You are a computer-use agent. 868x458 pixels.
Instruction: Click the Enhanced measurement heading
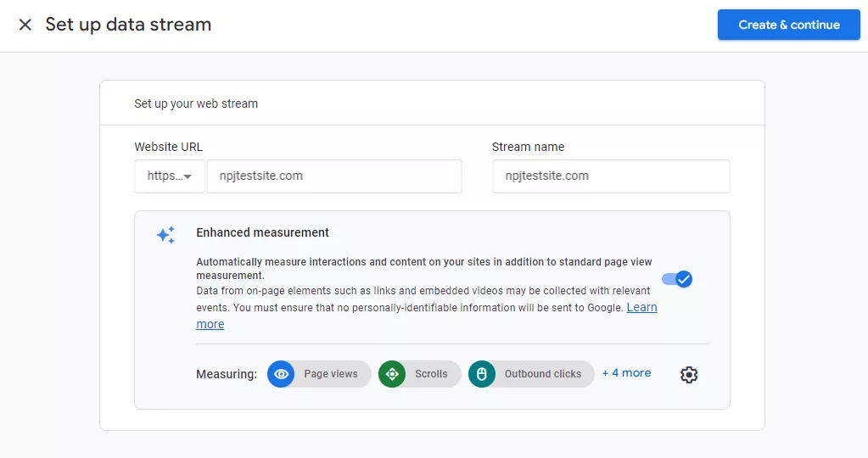coord(262,232)
